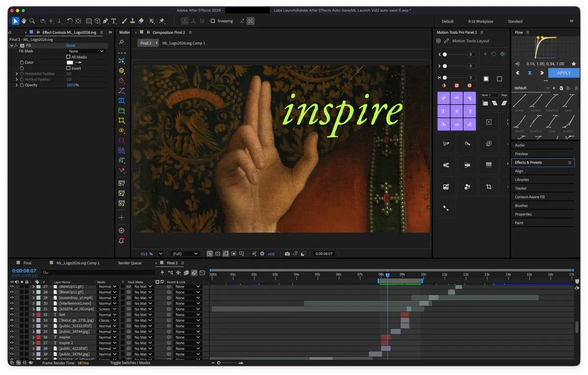Reset the Fill effect

pos(71,46)
